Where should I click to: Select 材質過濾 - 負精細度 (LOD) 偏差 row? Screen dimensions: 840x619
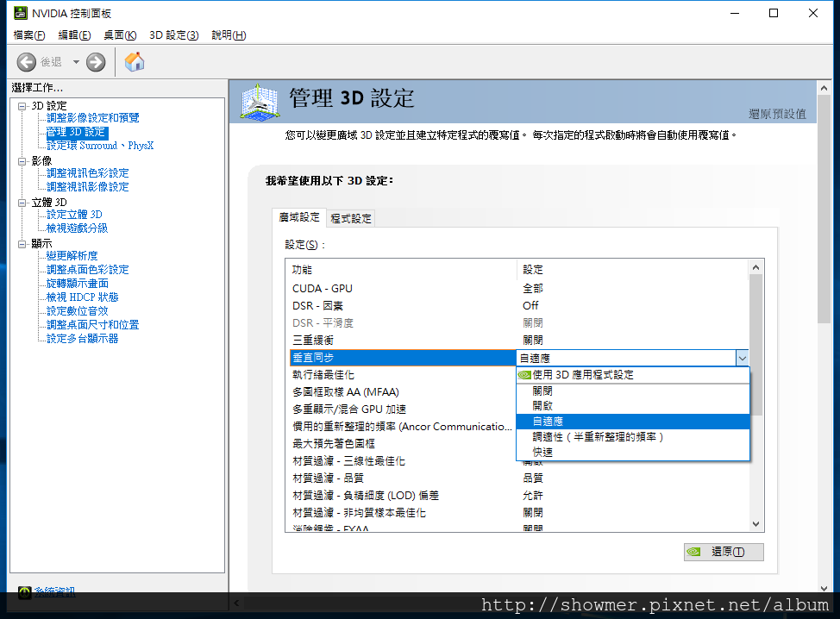[518, 496]
